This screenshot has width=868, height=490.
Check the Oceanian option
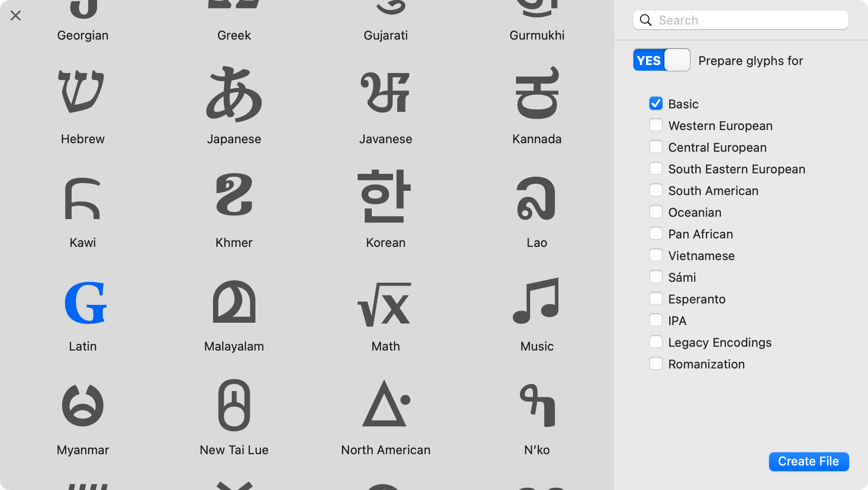click(x=656, y=212)
